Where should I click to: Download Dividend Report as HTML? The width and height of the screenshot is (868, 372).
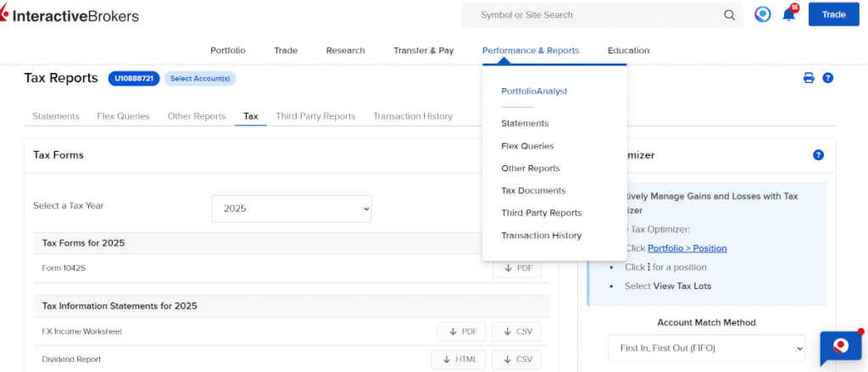coord(459,359)
